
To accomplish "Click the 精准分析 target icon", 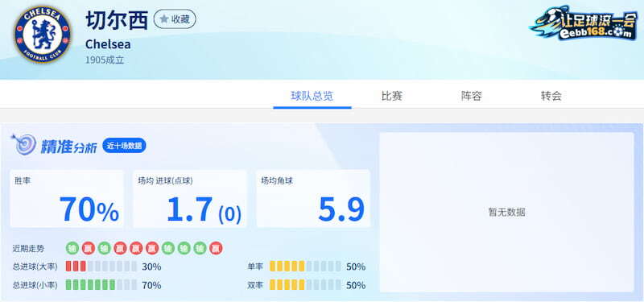I will (x=24, y=145).
